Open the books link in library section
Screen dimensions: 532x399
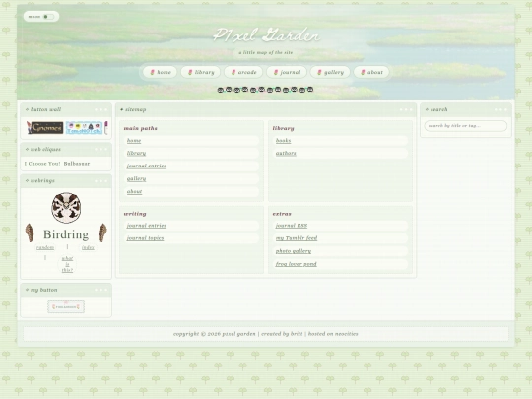tap(284, 141)
